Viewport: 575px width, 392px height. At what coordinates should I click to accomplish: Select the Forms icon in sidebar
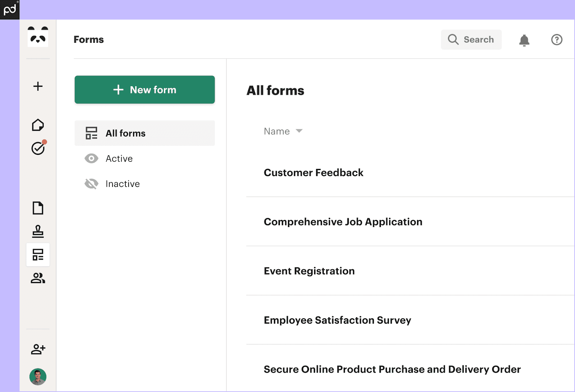point(38,255)
